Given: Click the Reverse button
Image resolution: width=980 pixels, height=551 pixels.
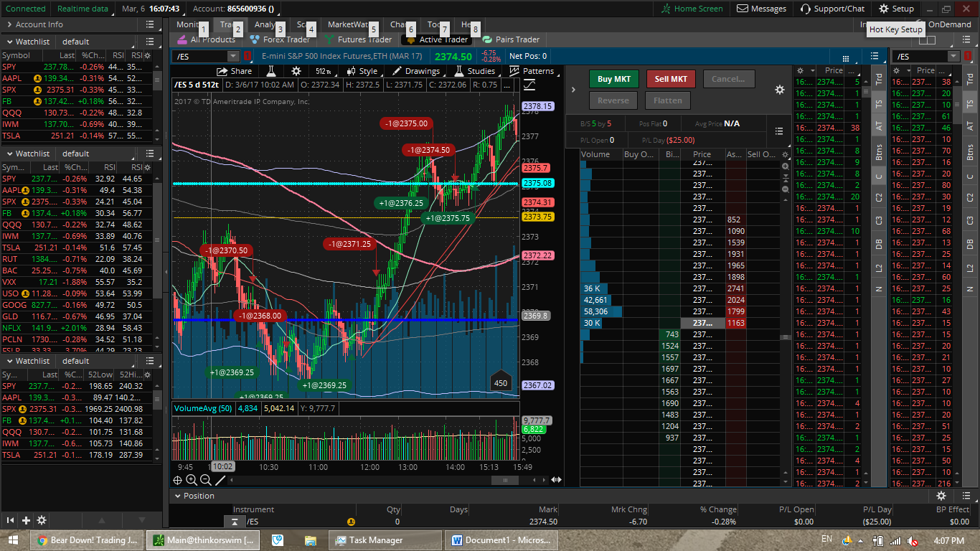Looking at the screenshot, I should click(x=613, y=100).
